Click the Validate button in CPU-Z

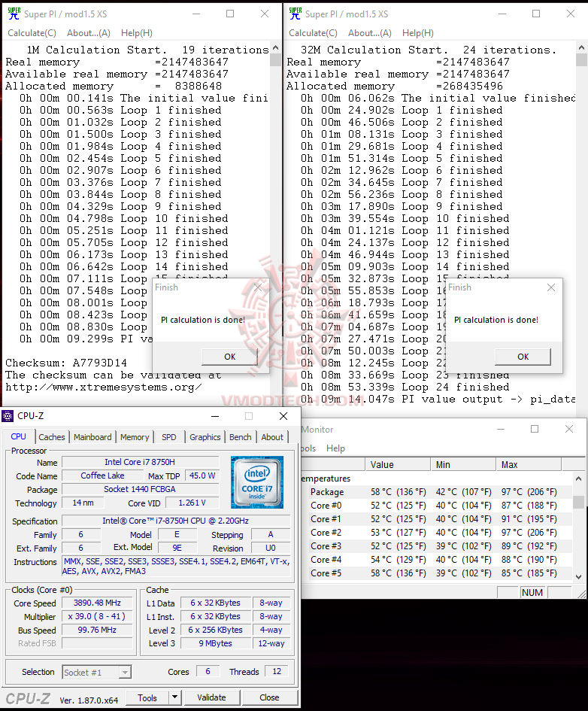tap(211, 697)
